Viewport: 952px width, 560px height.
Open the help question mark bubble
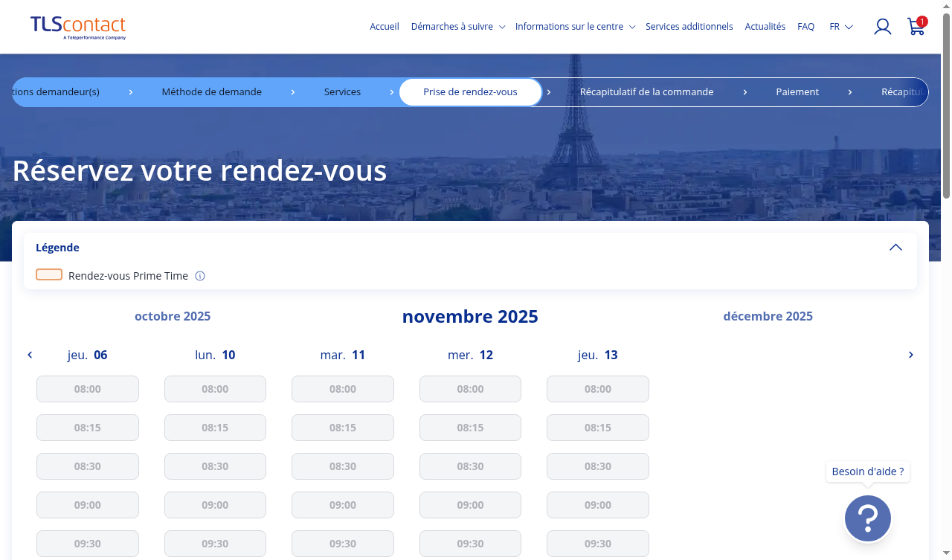click(868, 518)
